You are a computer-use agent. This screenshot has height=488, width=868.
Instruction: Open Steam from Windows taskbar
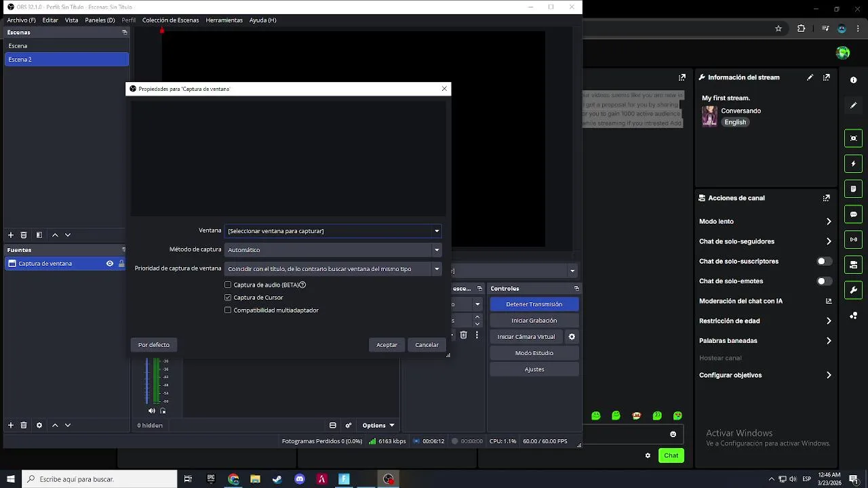click(277, 479)
